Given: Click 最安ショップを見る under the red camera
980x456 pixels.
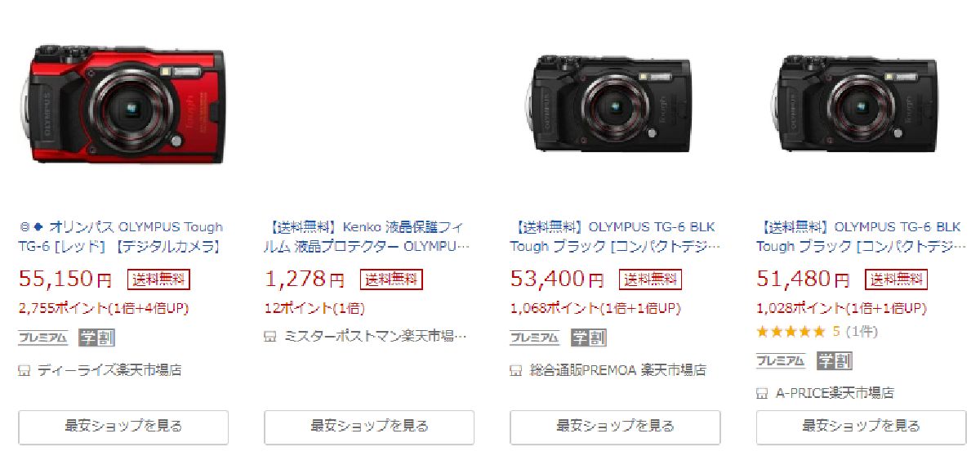Looking at the screenshot, I should (123, 427).
